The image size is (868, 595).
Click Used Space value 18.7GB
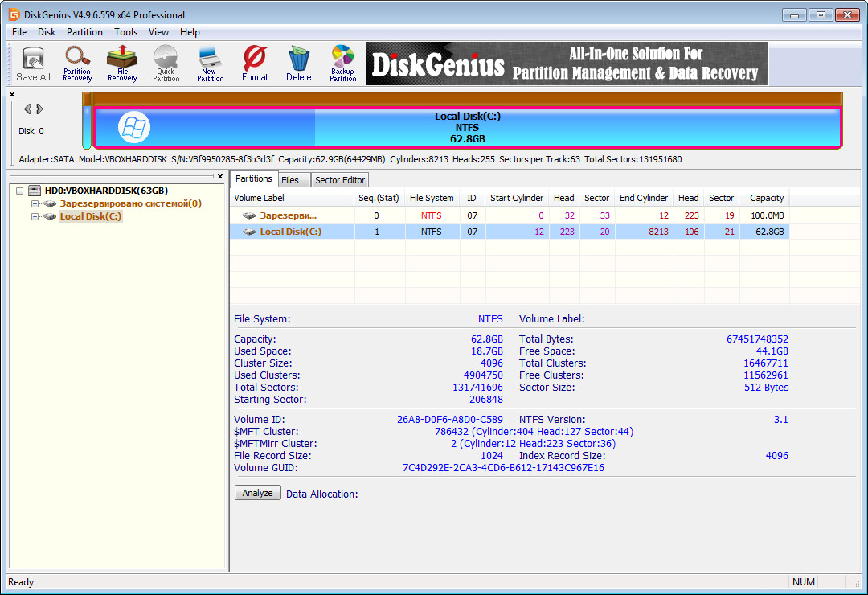[486, 351]
